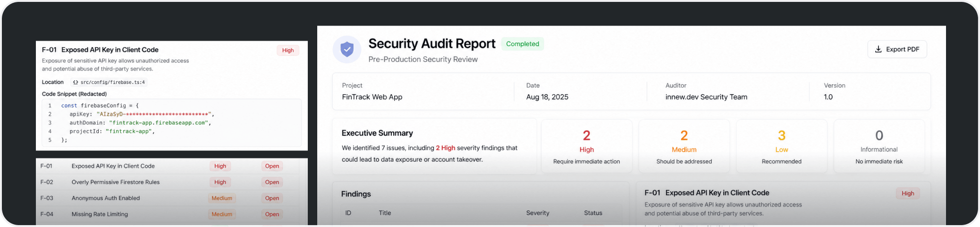Click the Title column header
Screen dimensions: 980x227
[385, 213]
